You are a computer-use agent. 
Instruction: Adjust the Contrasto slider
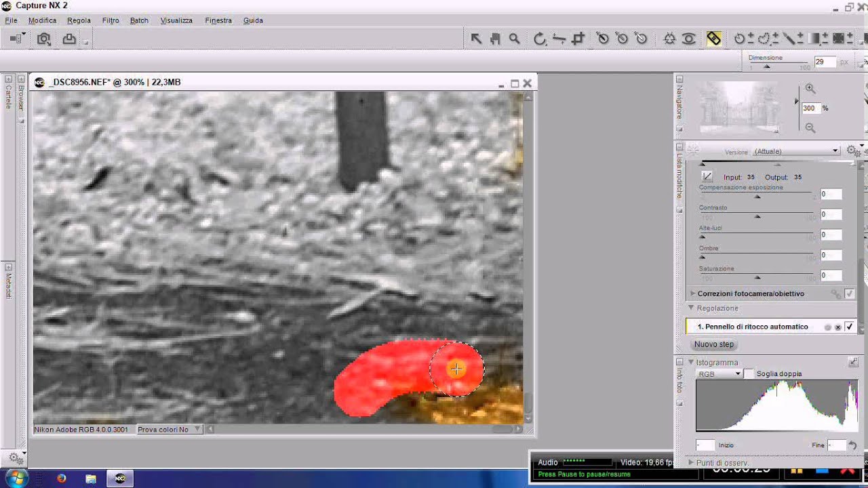[757, 216]
